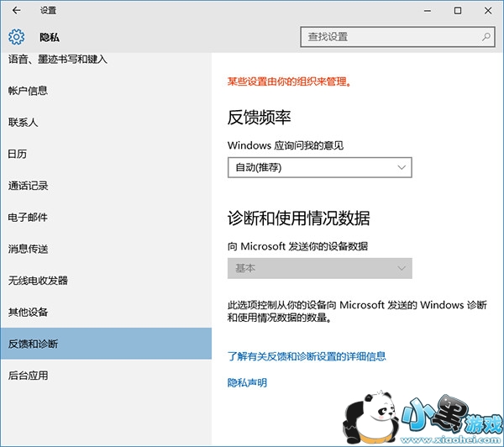Select 反馈和诊断 in sidebar
Screen dimensions: 504x447
106,344
